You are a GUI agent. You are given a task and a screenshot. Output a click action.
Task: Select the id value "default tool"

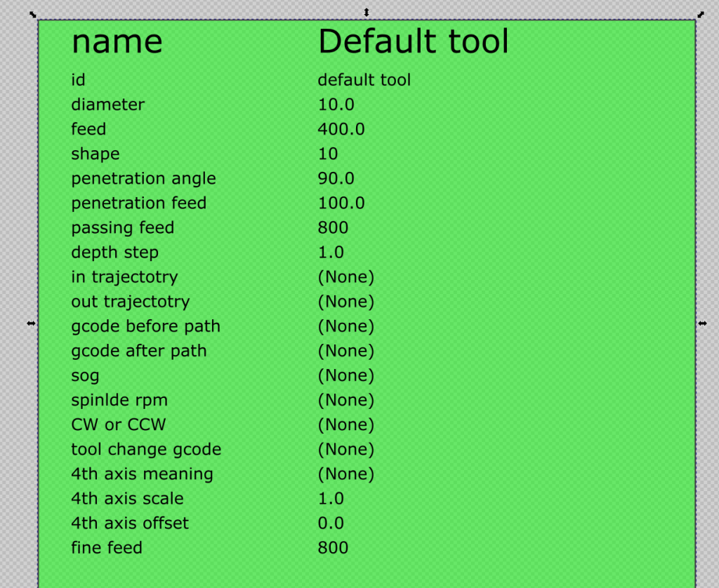364,80
